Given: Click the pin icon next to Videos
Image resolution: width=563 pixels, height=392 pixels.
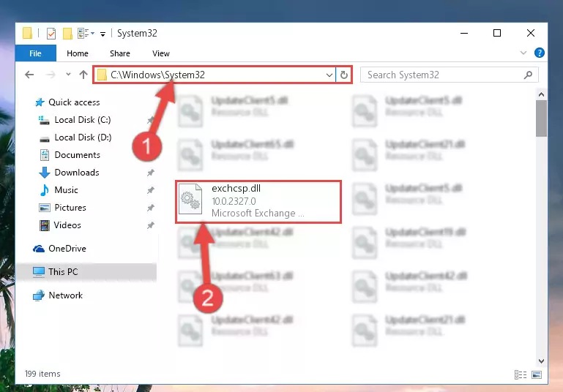Looking at the screenshot, I should (150, 225).
